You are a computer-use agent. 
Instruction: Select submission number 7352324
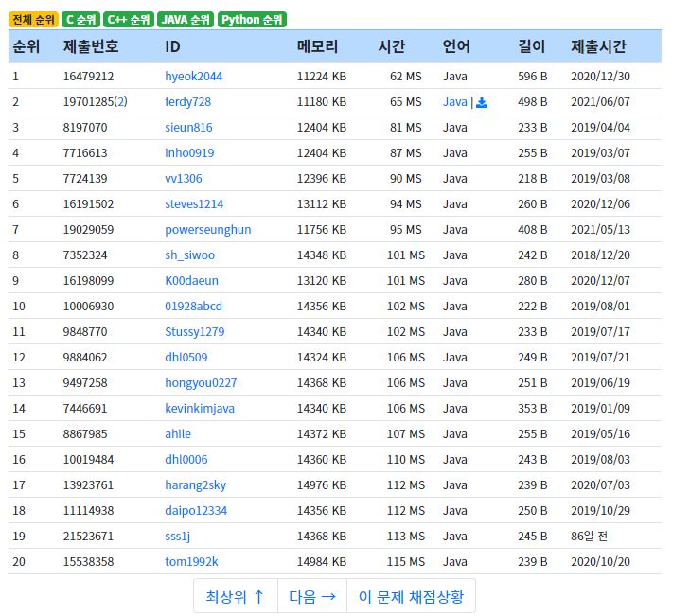pyautogui.click(x=85, y=255)
